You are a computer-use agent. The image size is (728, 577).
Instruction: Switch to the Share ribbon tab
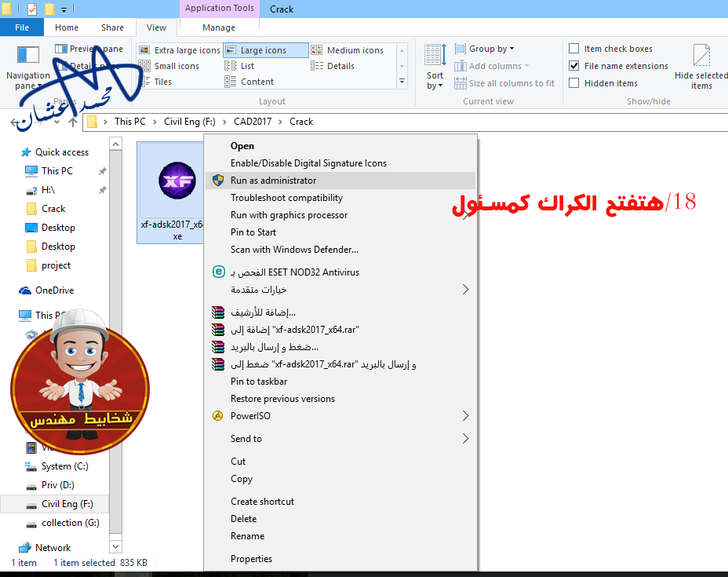[x=112, y=27]
